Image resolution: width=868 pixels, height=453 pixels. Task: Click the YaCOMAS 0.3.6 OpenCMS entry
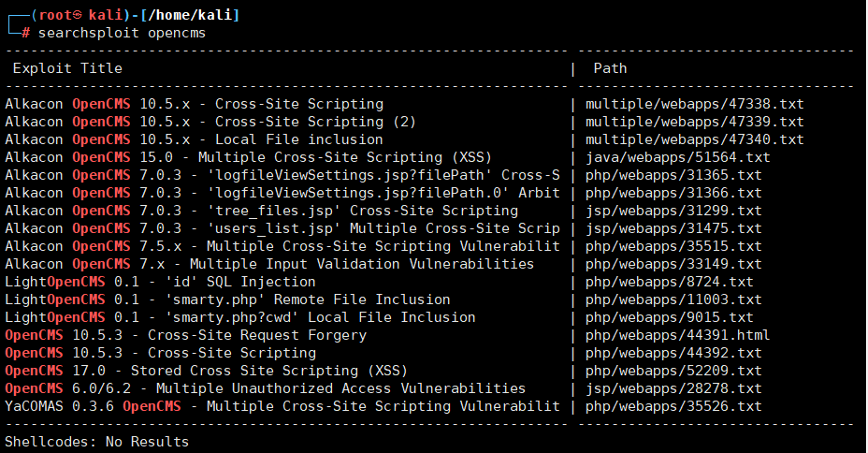click(282, 406)
